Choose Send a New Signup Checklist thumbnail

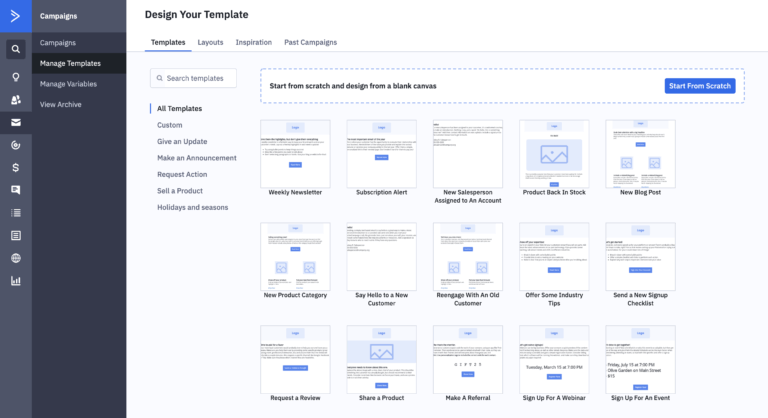pyautogui.click(x=640, y=257)
